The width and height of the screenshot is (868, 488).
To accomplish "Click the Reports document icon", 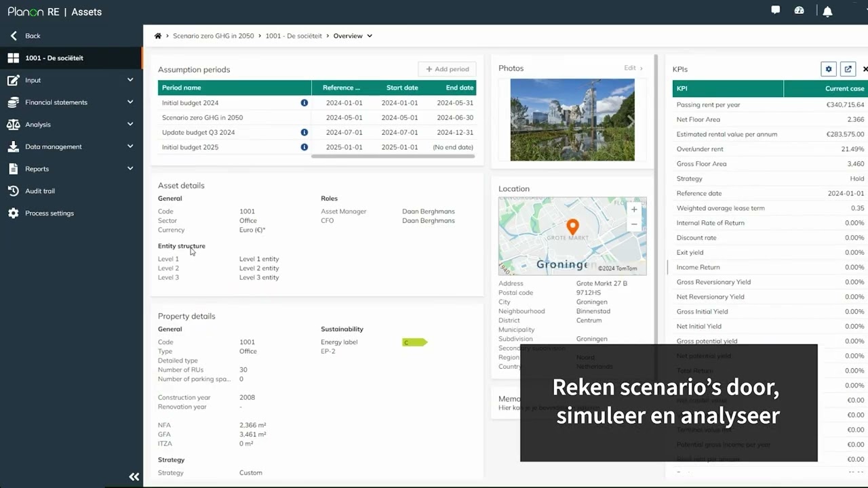I will (x=13, y=169).
